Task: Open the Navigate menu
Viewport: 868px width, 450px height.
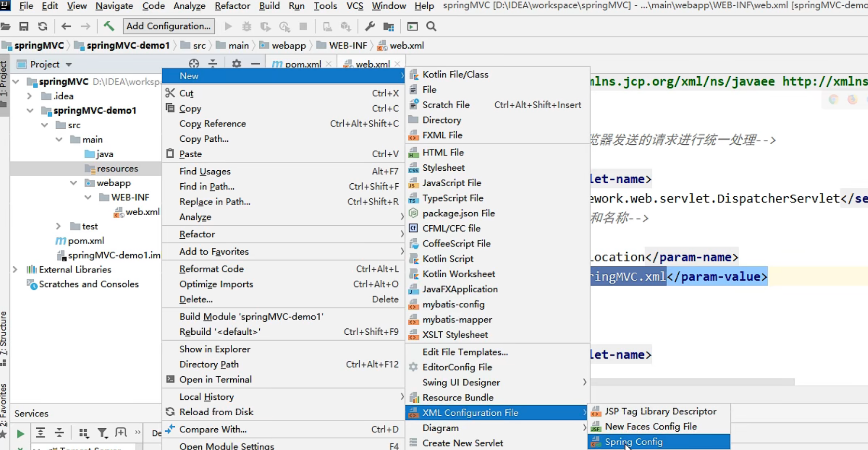Action: [x=114, y=6]
